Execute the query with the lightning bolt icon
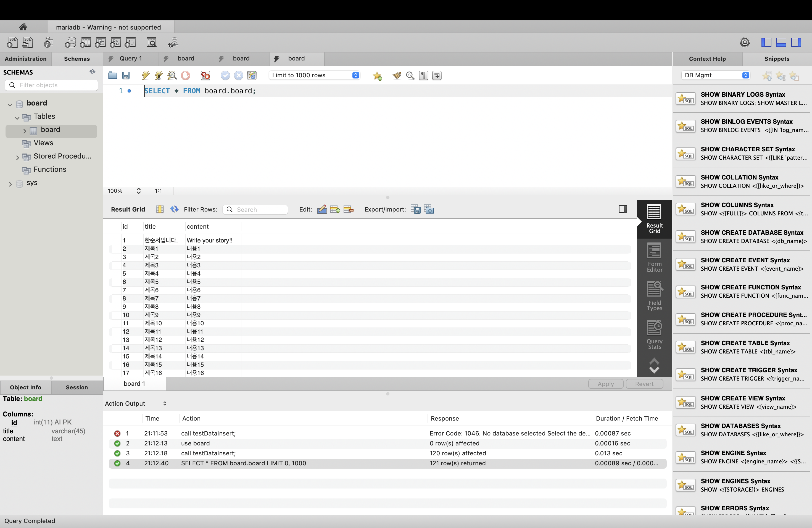The height and width of the screenshot is (528, 812). pyautogui.click(x=146, y=75)
